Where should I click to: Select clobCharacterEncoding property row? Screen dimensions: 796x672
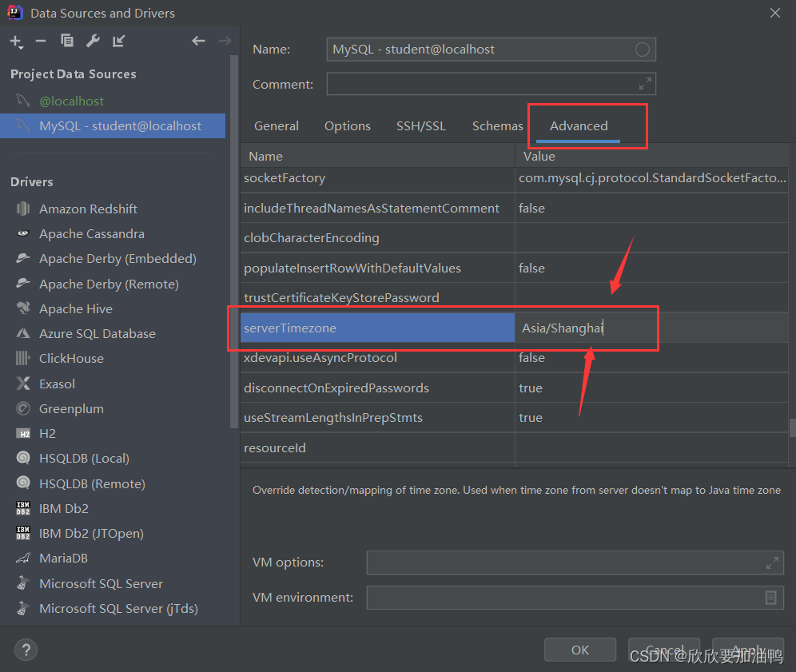(514, 238)
